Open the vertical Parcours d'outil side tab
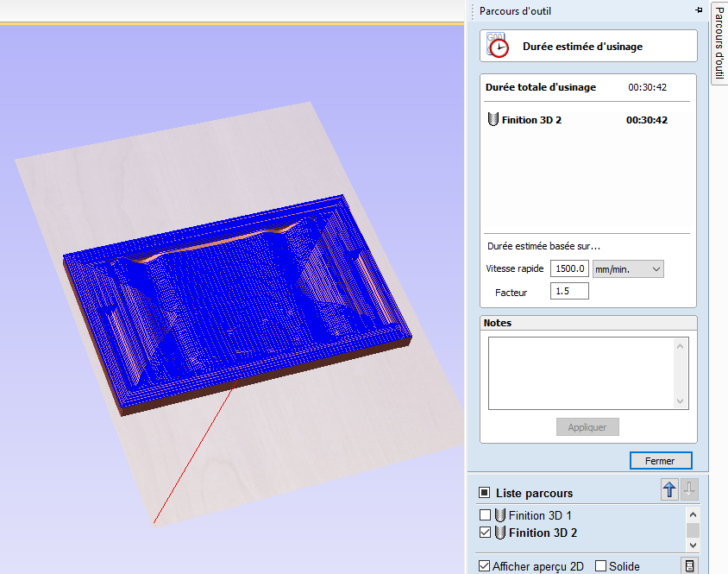This screenshot has width=728, height=574. [x=719, y=43]
